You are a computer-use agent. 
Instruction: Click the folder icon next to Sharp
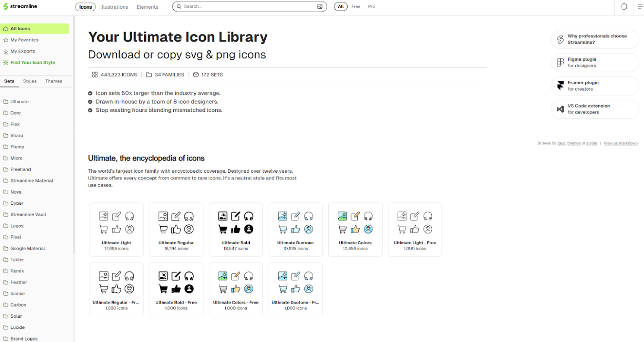[6, 136]
